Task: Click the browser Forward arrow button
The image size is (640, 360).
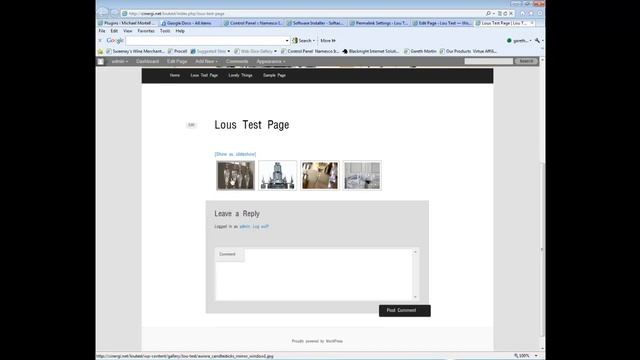Action: coord(115,13)
